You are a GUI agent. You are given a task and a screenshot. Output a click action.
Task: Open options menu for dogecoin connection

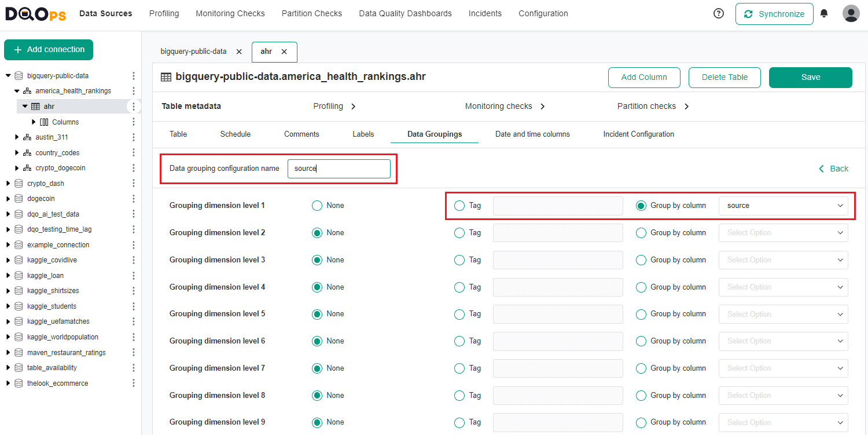(134, 199)
